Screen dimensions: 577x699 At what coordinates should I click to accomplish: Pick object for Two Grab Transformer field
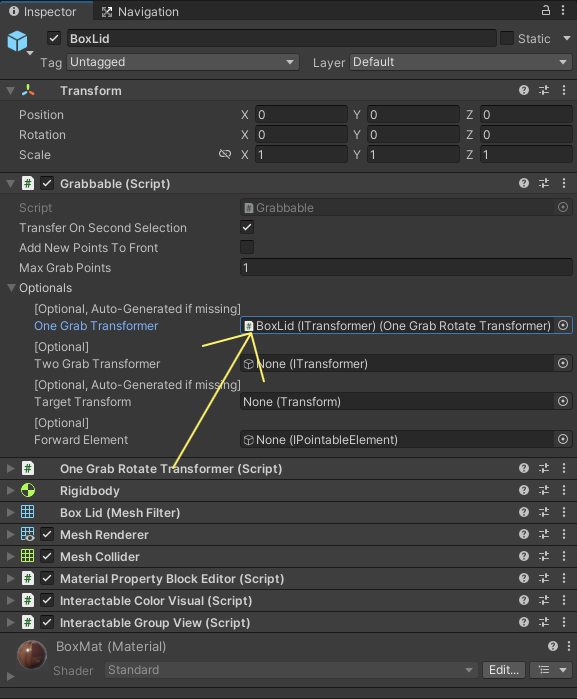coord(563,363)
